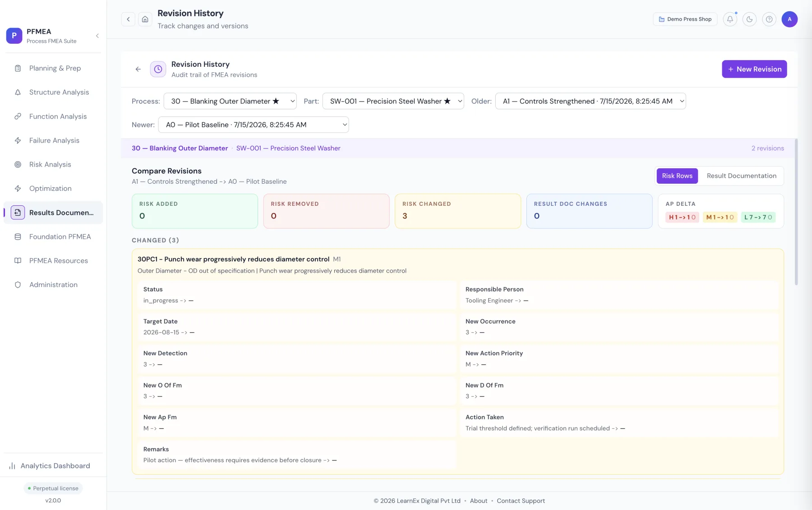This screenshot has height=510, width=812.
Task: Click the back arrow beside Revision History card
Action: 138,69
